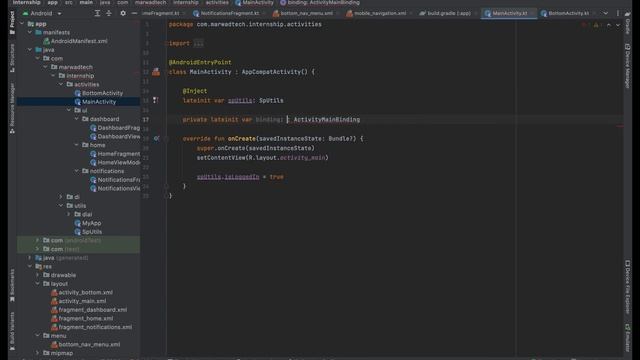Open the Resource Manager side tab
This screenshot has width=640, height=360.
pyautogui.click(x=12, y=108)
